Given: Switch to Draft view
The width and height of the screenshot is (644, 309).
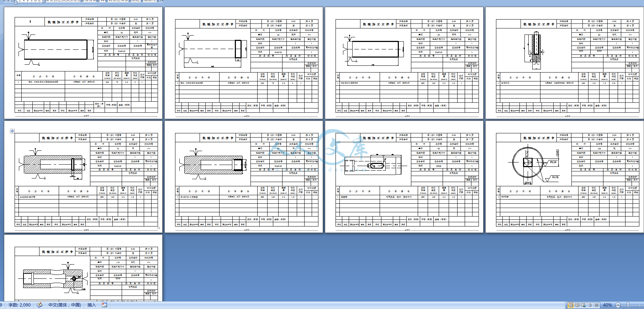Looking at the screenshot, I should pos(597,305).
